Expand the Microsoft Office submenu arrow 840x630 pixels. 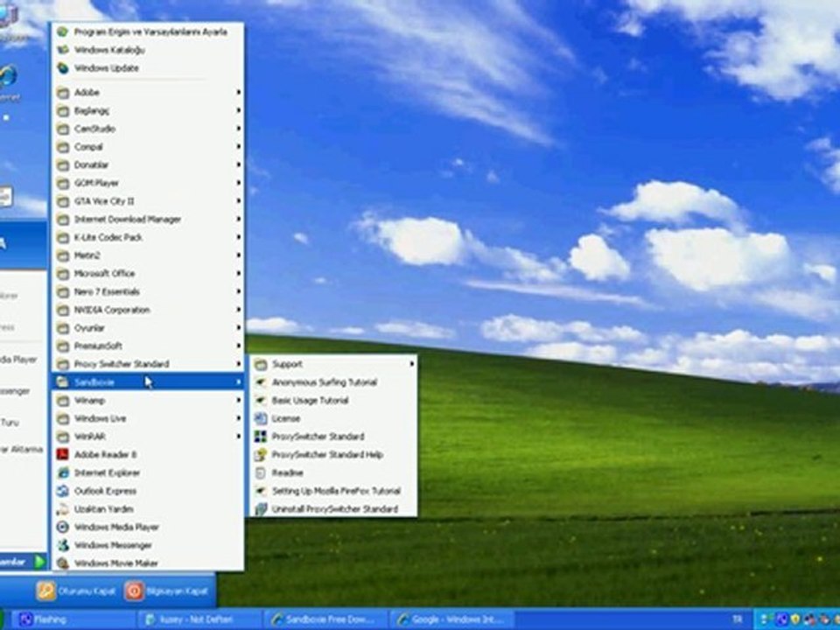tap(239, 274)
